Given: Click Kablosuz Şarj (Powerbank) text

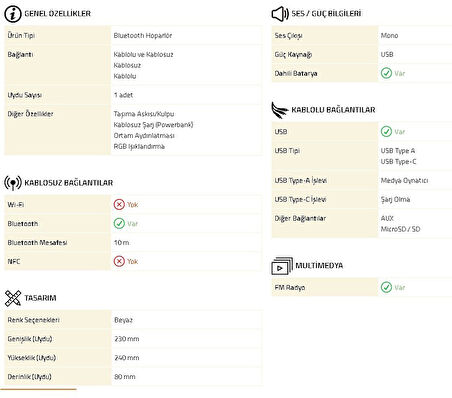Looking at the screenshot, I should click(153, 125).
